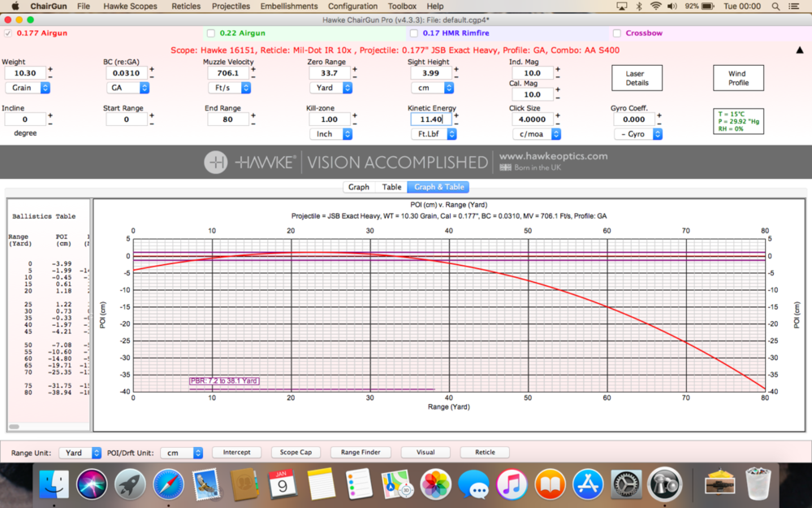
Task: Open iBooks orange icon in Dock
Action: click(550, 484)
